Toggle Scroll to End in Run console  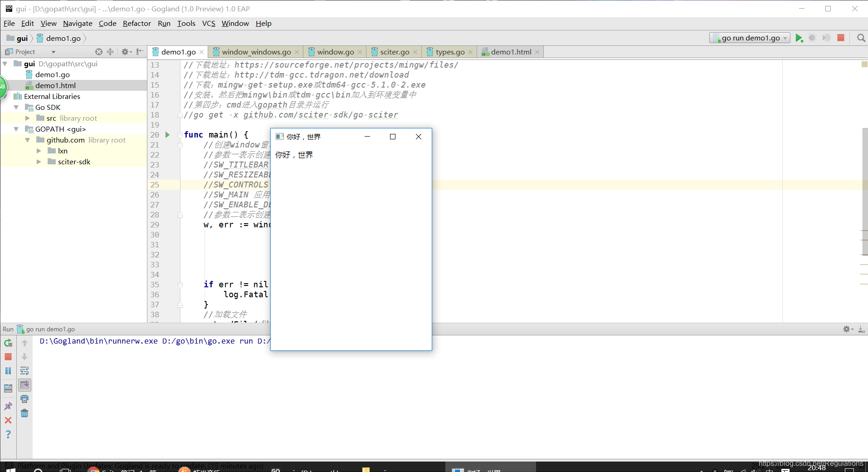coord(24,385)
